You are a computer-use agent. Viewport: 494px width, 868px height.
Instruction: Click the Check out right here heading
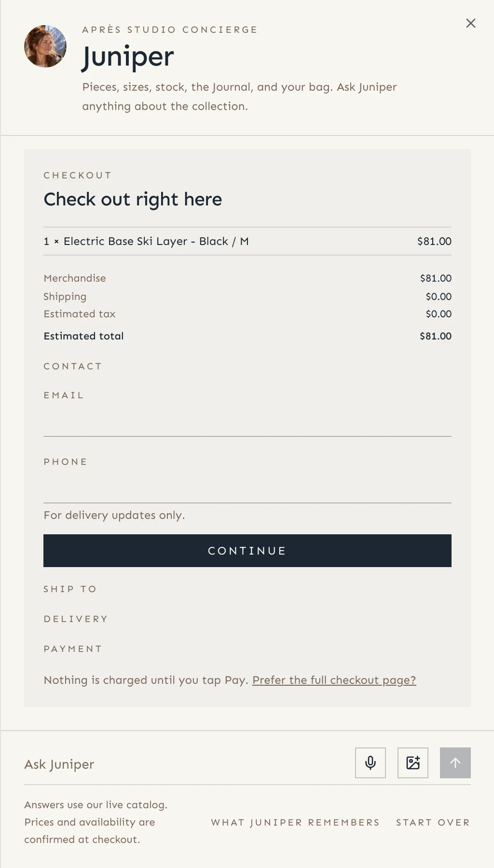(x=133, y=199)
